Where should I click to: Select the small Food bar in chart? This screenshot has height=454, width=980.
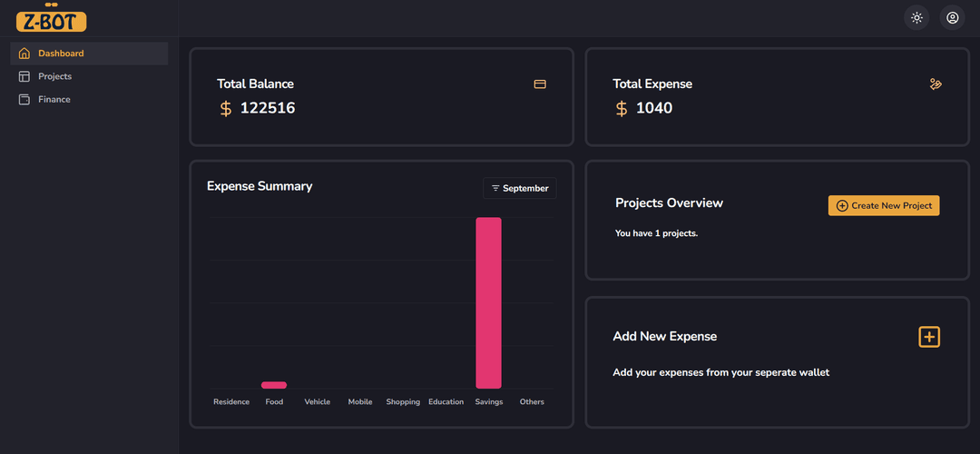point(274,385)
